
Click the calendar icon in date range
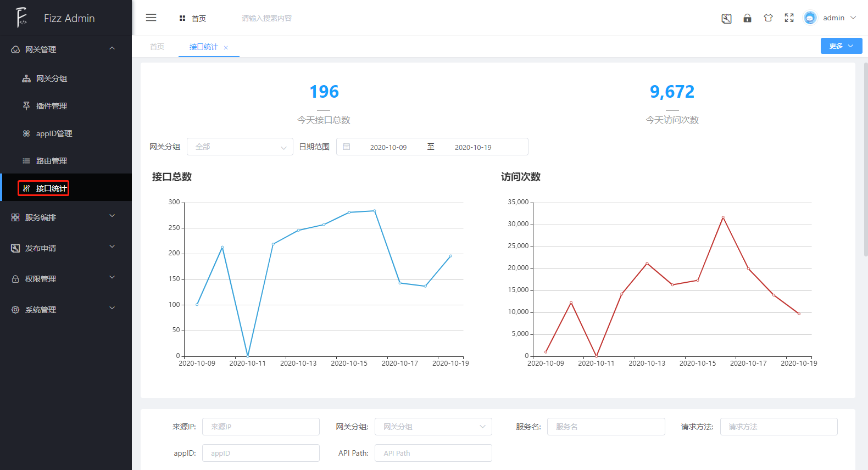pyautogui.click(x=347, y=147)
